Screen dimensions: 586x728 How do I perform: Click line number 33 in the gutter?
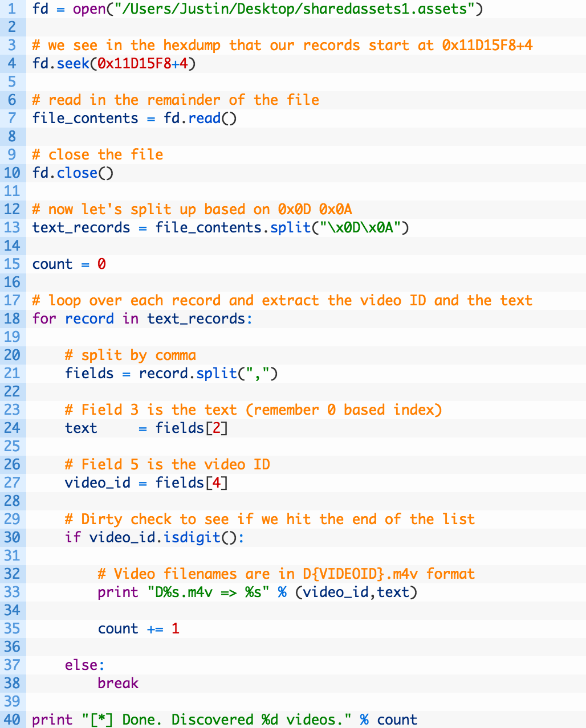pyautogui.click(x=12, y=592)
